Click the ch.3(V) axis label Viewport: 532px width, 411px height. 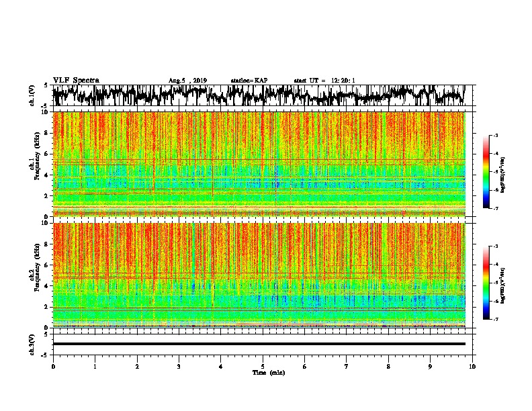coord(32,345)
